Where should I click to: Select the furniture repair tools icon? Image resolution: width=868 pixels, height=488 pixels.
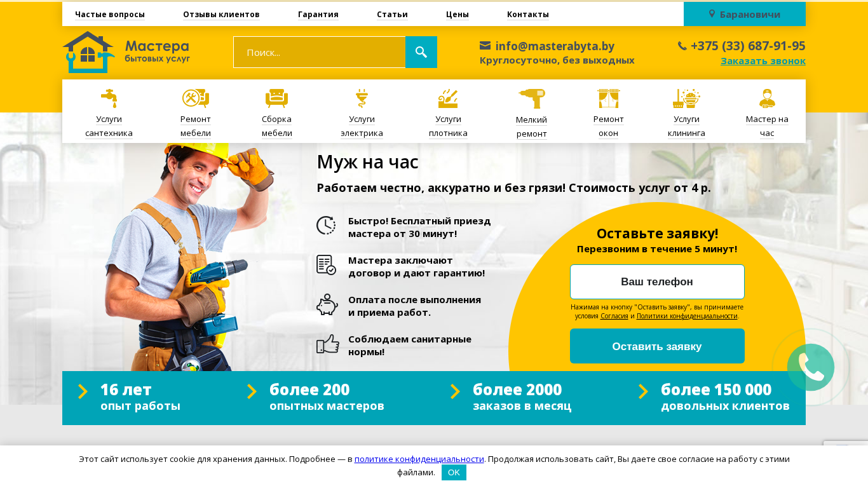(x=196, y=98)
